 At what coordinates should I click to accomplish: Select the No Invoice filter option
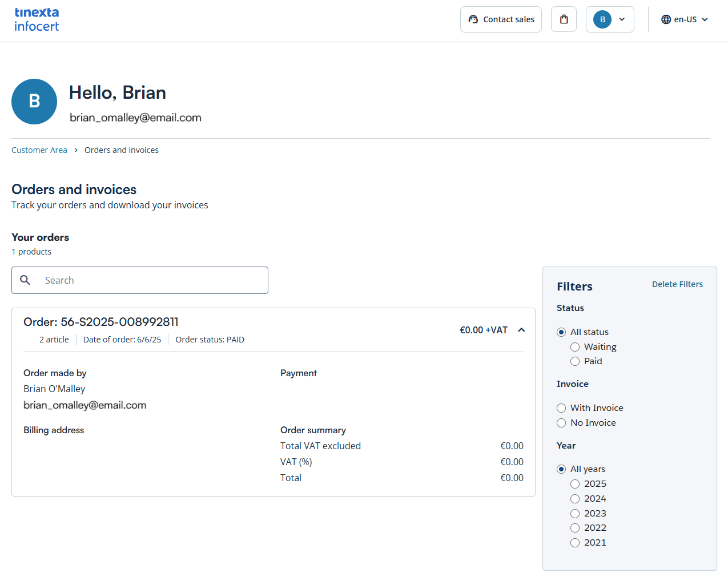click(561, 423)
